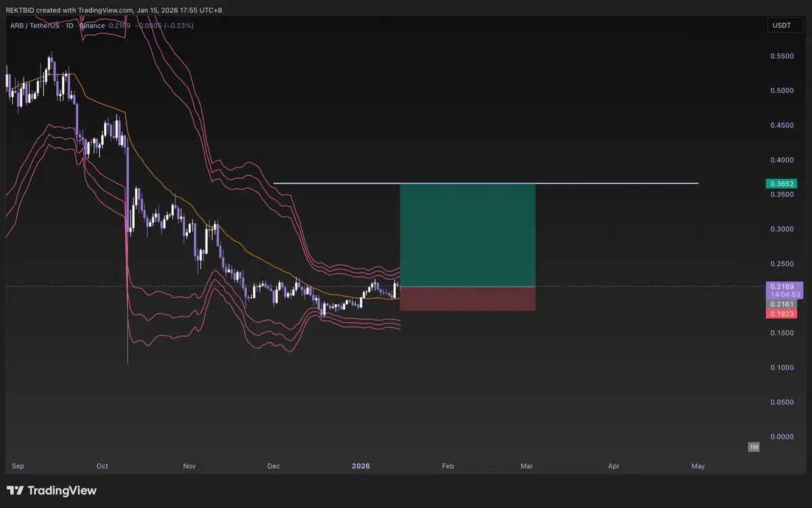Screen dimensions: 812x508
Task: Select the red stop-loss zone of the position
Action: pos(468,299)
